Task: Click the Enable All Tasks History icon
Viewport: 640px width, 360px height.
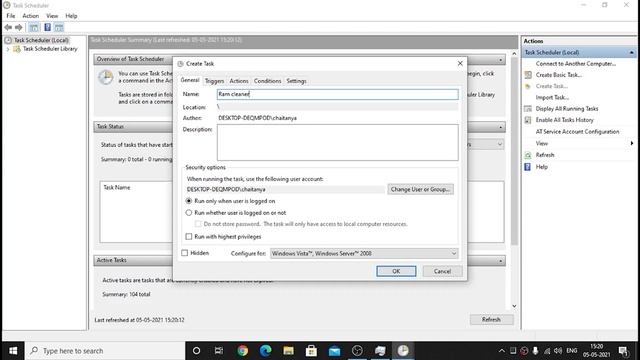Action: [528, 120]
